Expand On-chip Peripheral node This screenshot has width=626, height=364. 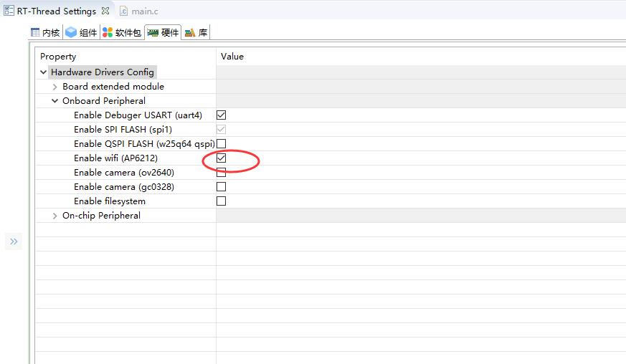[55, 216]
